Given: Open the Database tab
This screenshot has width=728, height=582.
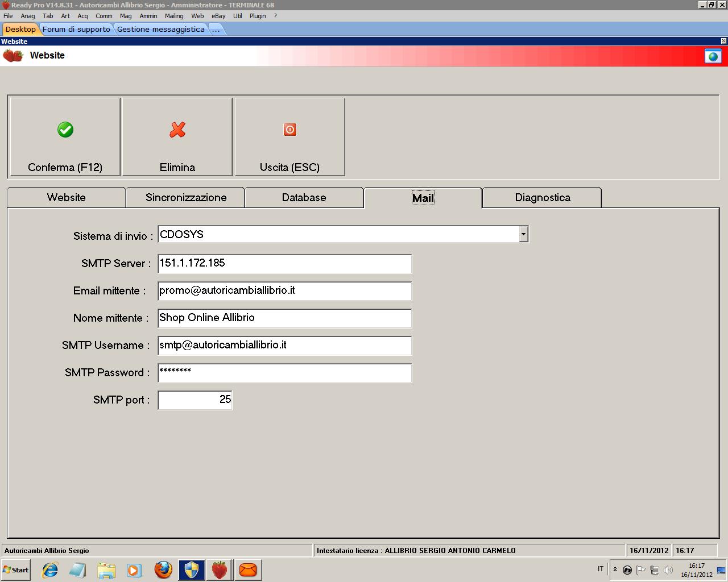Looking at the screenshot, I should pyautogui.click(x=304, y=198).
